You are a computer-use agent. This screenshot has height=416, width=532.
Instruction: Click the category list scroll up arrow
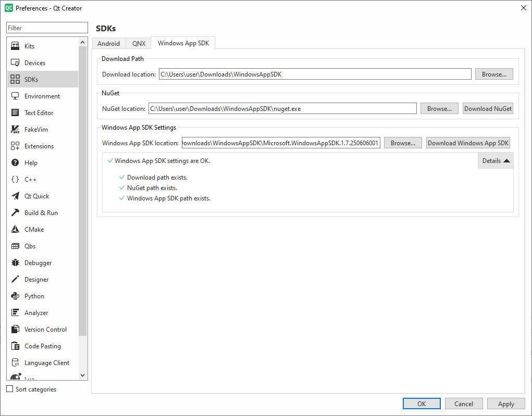pos(82,42)
